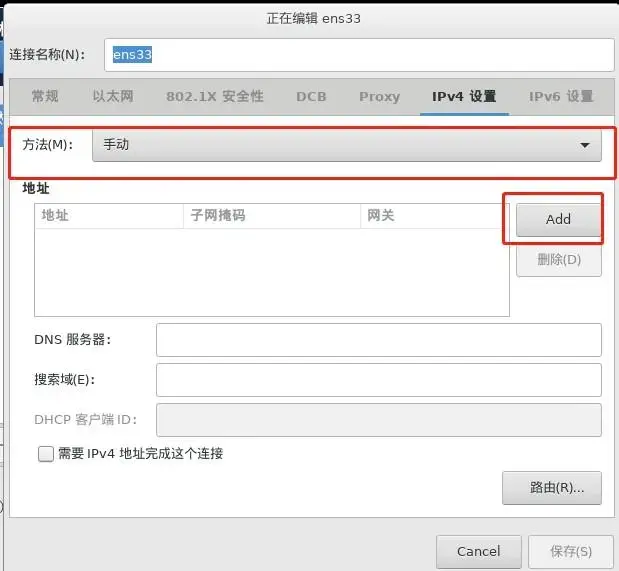Open the 以太网 tab

point(113,96)
